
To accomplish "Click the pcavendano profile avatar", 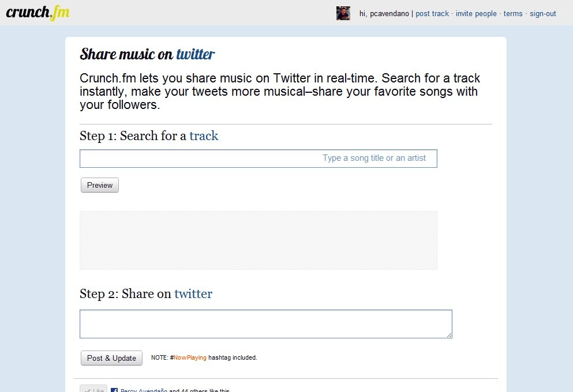I will 343,13.
